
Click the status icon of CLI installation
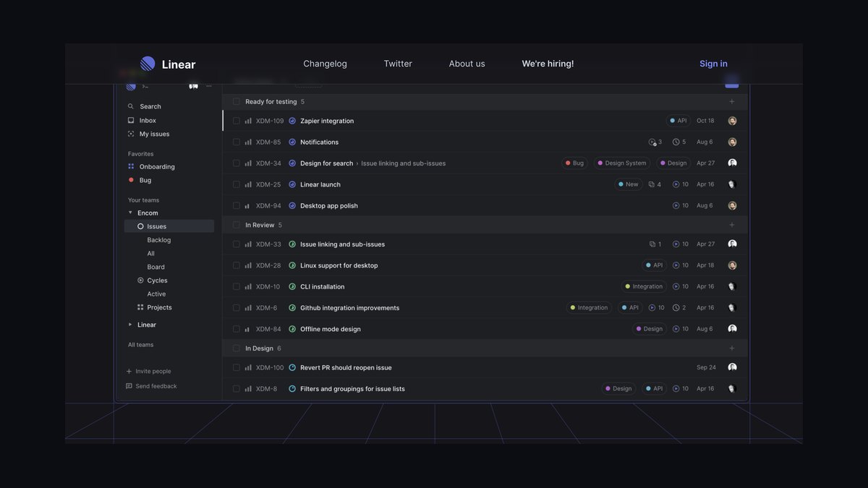coord(292,286)
